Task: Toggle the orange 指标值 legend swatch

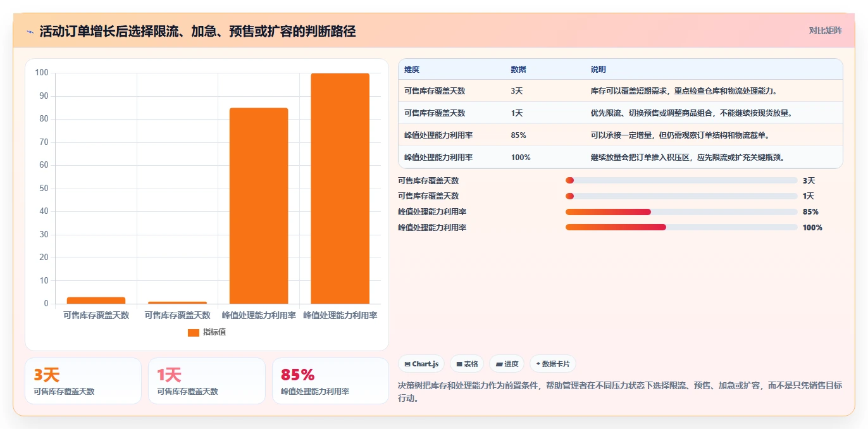Action: (x=194, y=332)
